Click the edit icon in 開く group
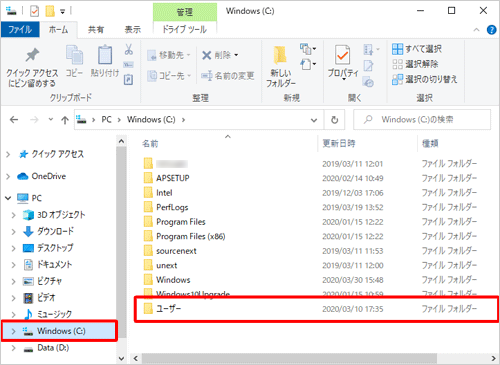This screenshot has height=365, width=500. (368, 66)
